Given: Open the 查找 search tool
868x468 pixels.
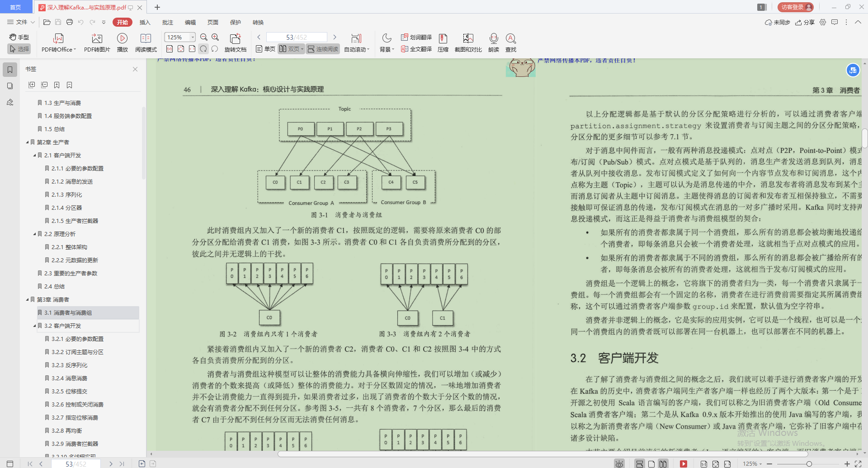Looking at the screenshot, I should pos(511,42).
